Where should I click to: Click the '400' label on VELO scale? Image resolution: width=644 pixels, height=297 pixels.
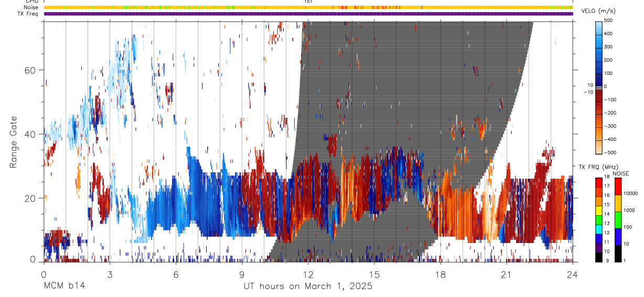point(608,33)
